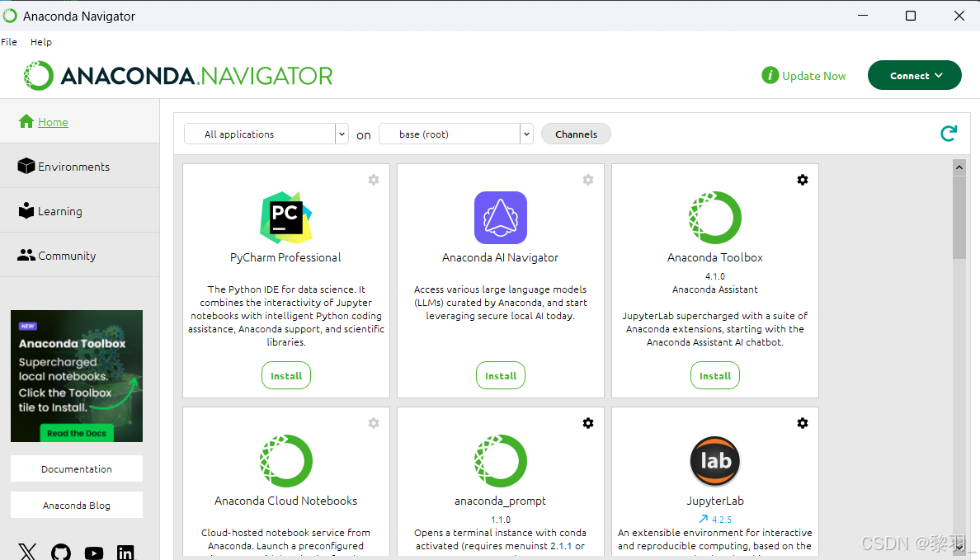The width and height of the screenshot is (980, 560).
Task: Open the YouTube social link
Action: [x=94, y=553]
